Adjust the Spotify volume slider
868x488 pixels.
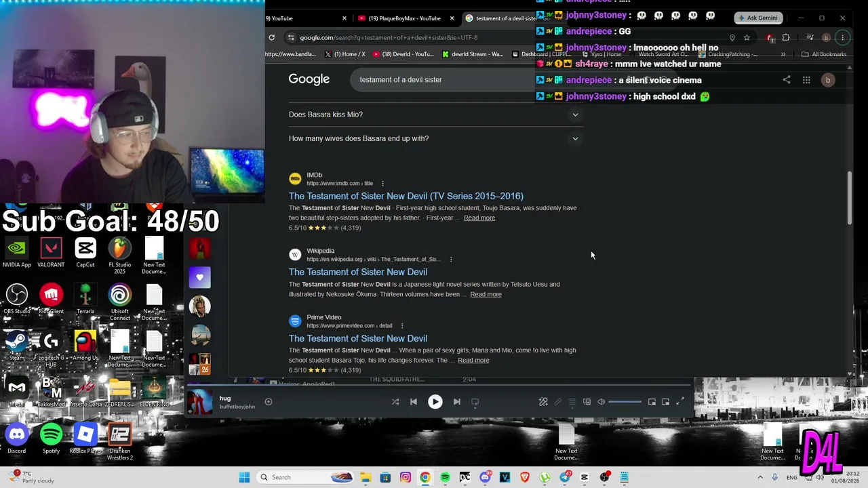pyautogui.click(x=625, y=402)
